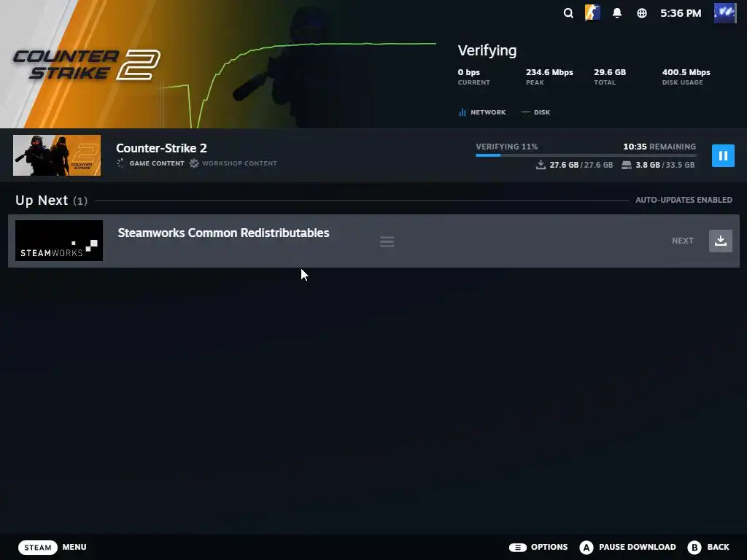Click the network bars legend icon
Screen dimensions: 747x560
462,112
